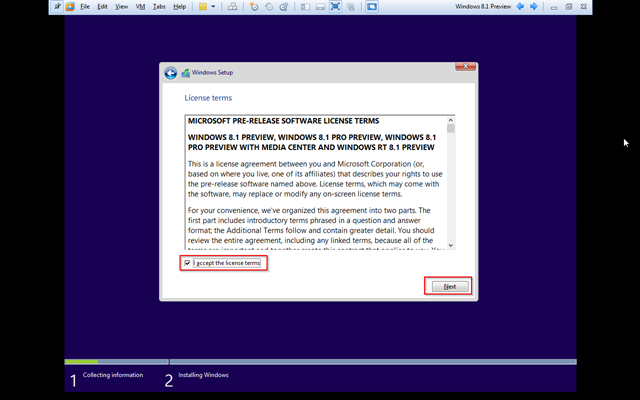Screen dimensions: 640x400
Task: Click the blue back arrow in Windows Setup
Action: pos(171,73)
